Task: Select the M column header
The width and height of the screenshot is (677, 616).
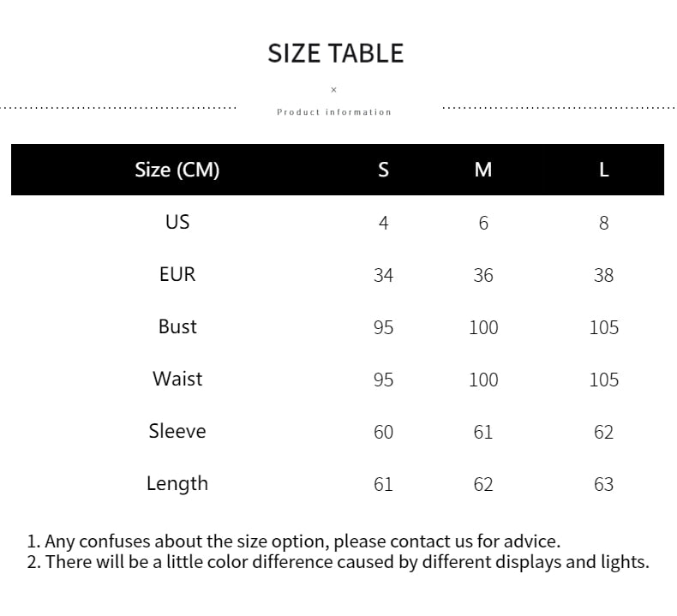Action: tap(483, 170)
